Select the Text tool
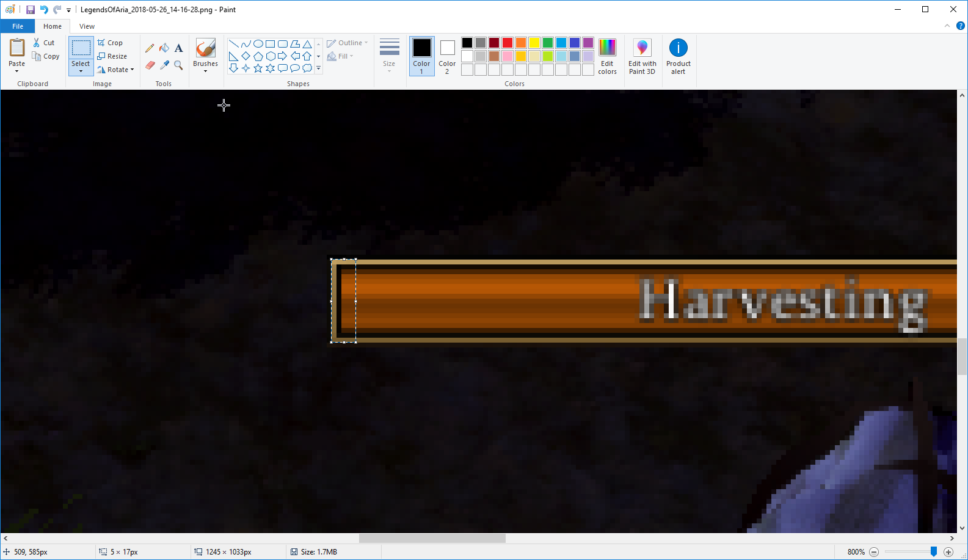968x560 pixels. [178, 48]
